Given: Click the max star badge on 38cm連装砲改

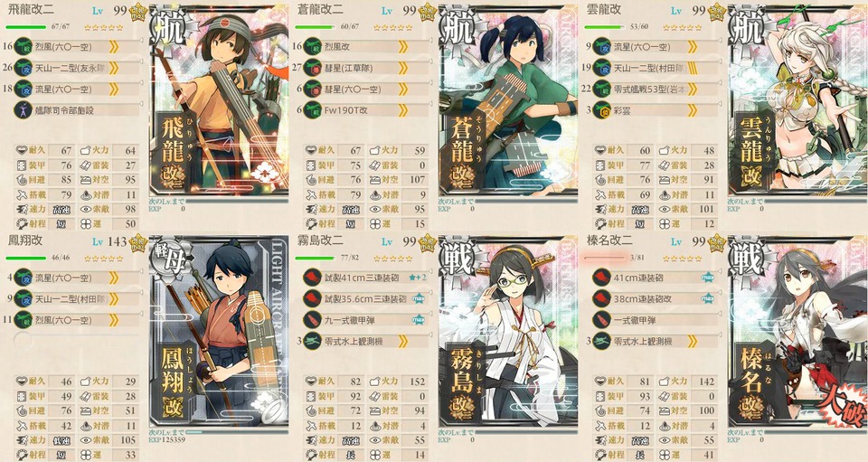Looking at the screenshot, I should 707,298.
